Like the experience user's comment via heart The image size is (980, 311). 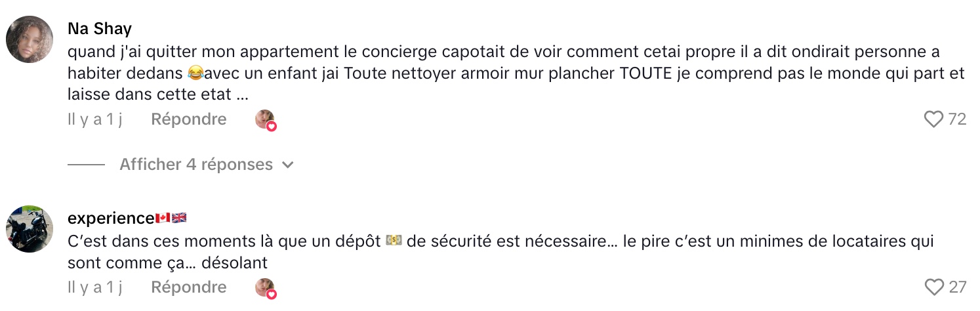point(933,287)
